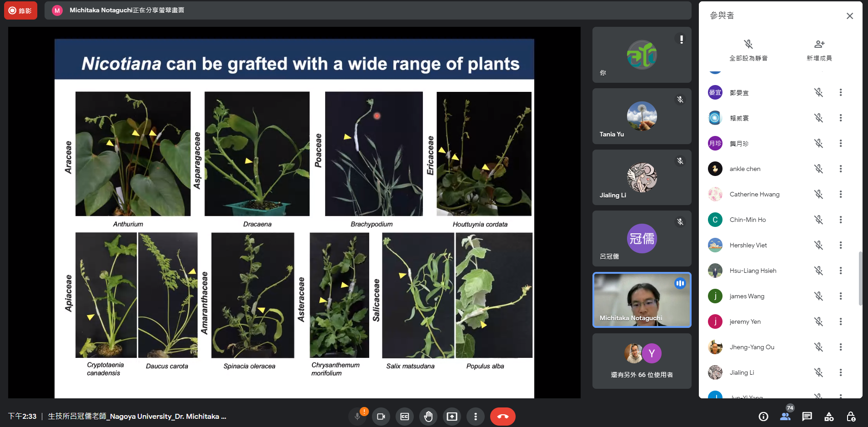Viewport: 868px width, 427px height.
Task: Select ankle chen in participants list
Action: click(745, 169)
